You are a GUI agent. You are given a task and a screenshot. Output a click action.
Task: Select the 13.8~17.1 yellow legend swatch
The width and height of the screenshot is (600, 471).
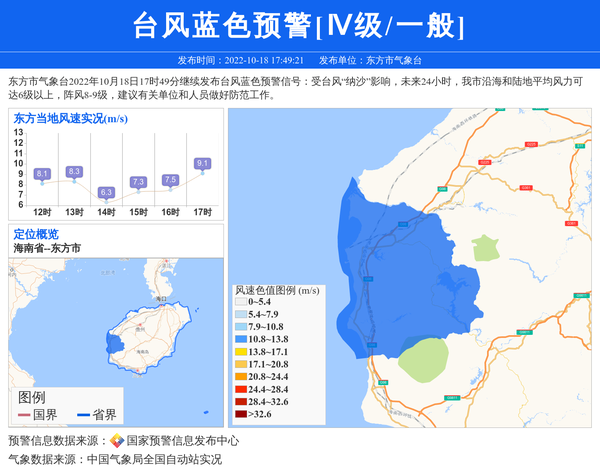[241, 352]
